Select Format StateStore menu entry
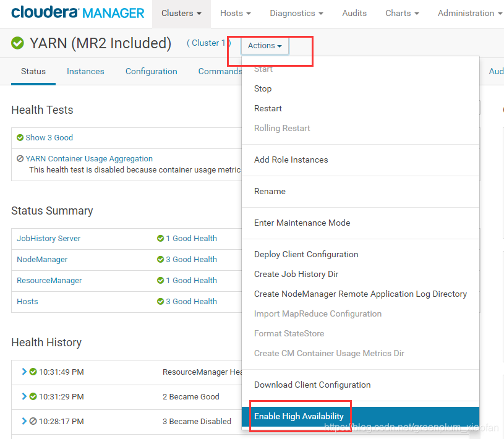The height and width of the screenshot is (439, 504). 361,334
